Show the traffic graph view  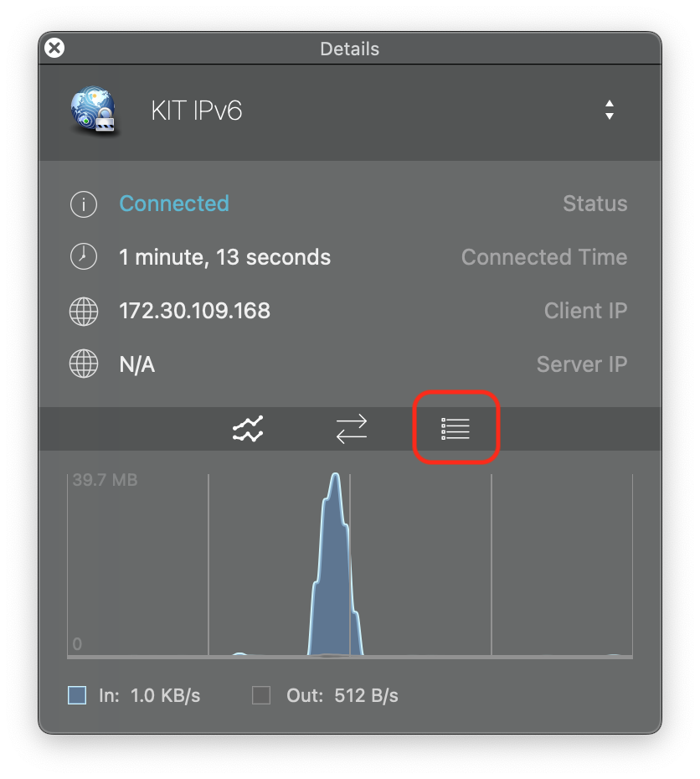point(248,429)
